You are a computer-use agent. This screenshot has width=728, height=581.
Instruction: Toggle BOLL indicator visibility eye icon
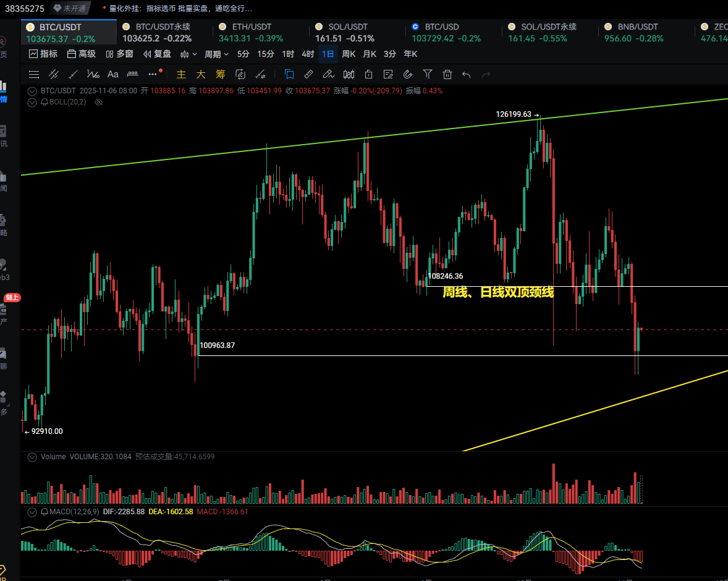tap(98, 102)
